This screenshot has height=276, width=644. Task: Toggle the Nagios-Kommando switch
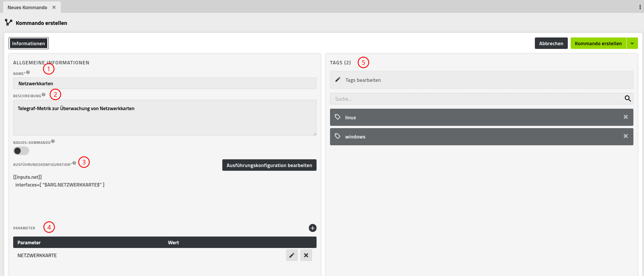click(21, 151)
